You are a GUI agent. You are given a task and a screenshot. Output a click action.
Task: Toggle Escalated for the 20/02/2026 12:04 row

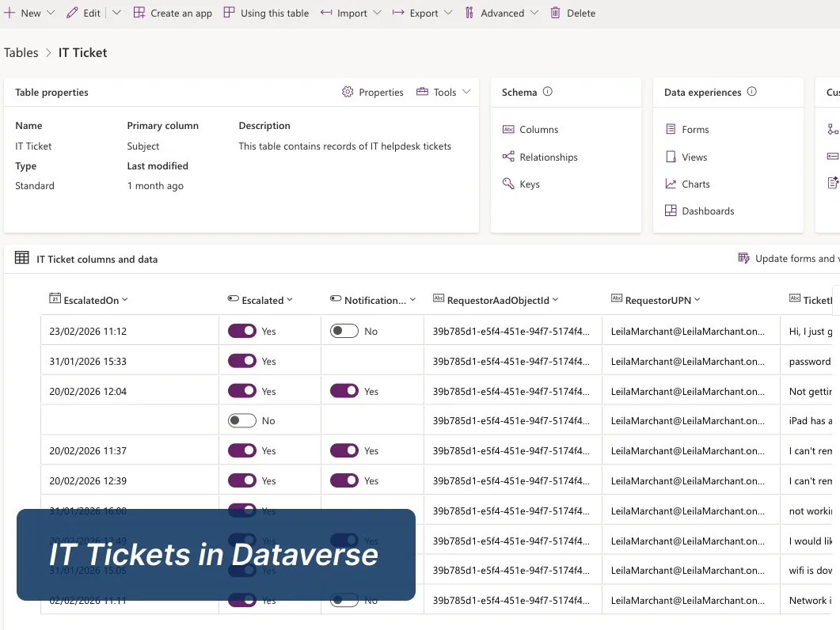pyautogui.click(x=242, y=391)
